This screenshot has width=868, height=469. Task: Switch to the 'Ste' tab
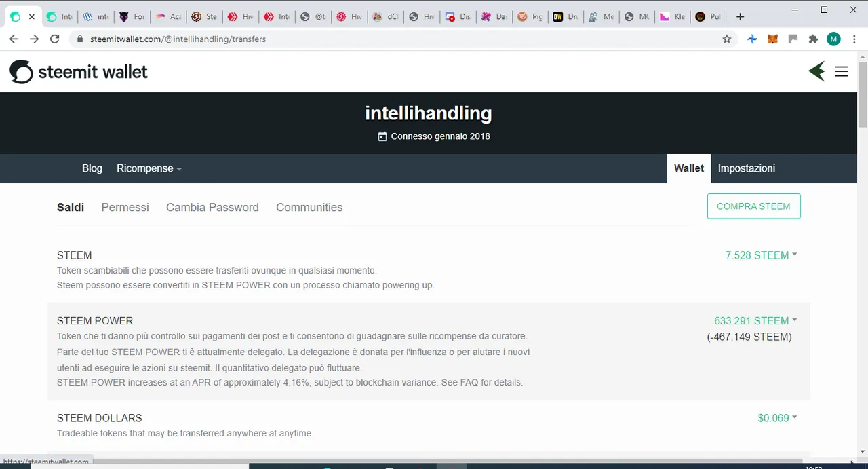[x=203, y=16]
